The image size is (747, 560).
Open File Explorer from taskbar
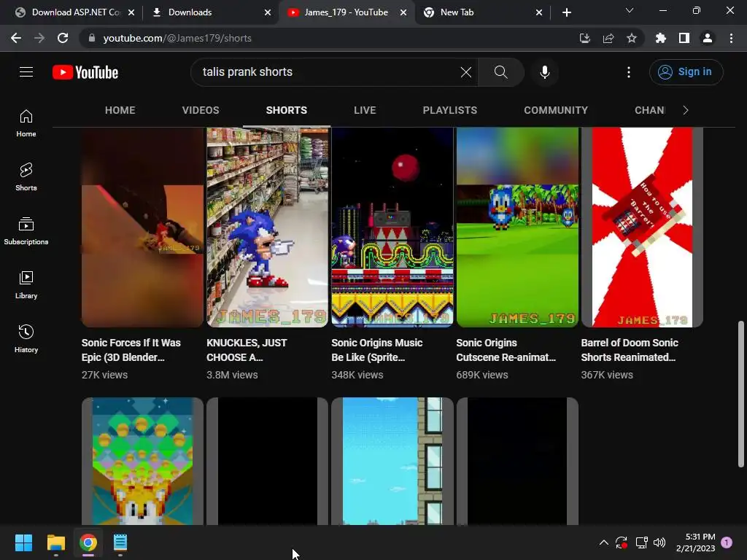55,542
